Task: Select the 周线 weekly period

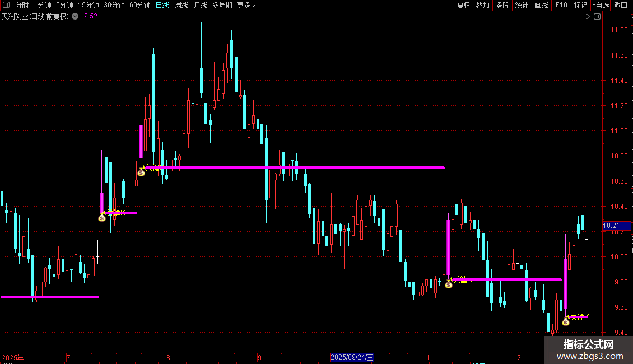Action: tap(181, 5)
